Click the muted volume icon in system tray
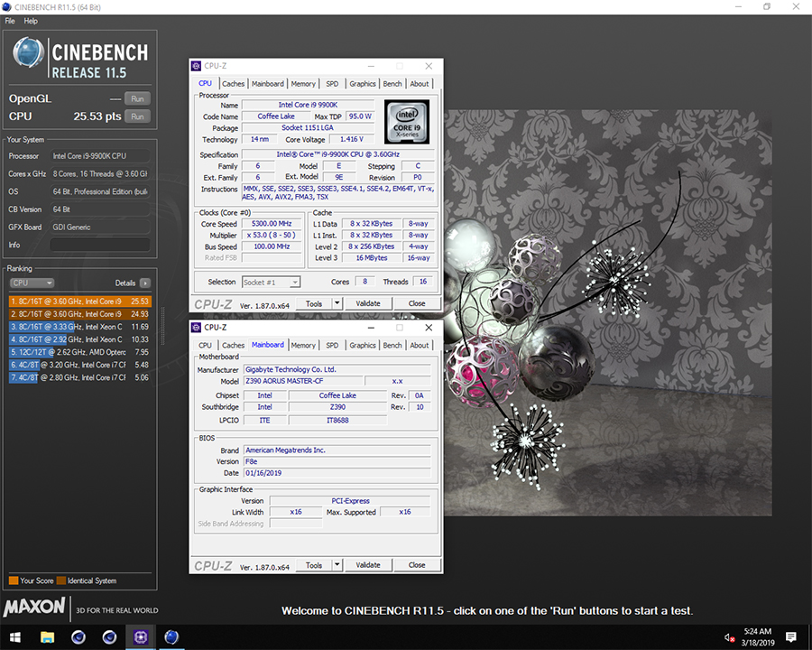This screenshot has width=812, height=650. click(729, 638)
